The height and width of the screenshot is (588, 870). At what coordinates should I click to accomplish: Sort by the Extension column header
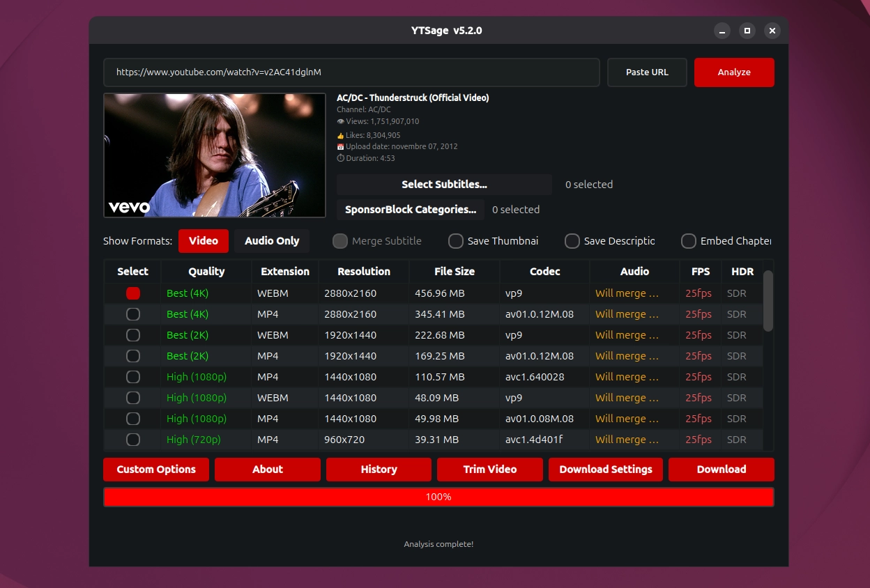pyautogui.click(x=285, y=272)
